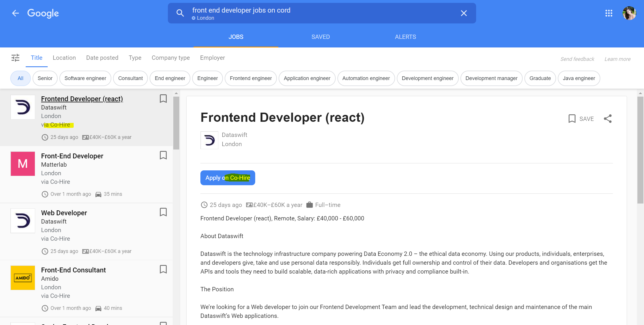Image resolution: width=644 pixels, height=325 pixels.
Task: Click the filter/sort icon on the left of Title filter
Action: pos(16,57)
